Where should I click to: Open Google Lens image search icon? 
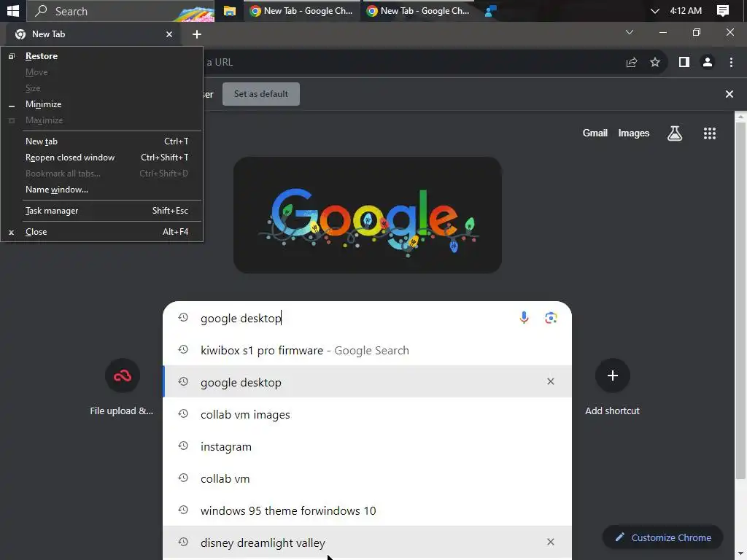551,318
